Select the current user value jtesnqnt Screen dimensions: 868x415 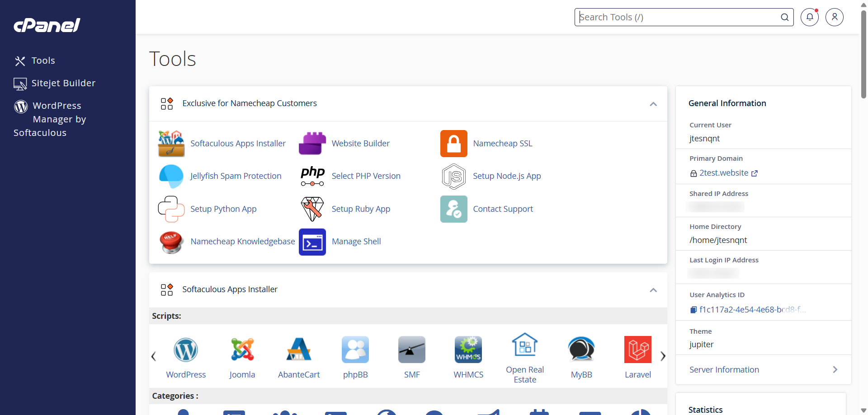(x=704, y=139)
